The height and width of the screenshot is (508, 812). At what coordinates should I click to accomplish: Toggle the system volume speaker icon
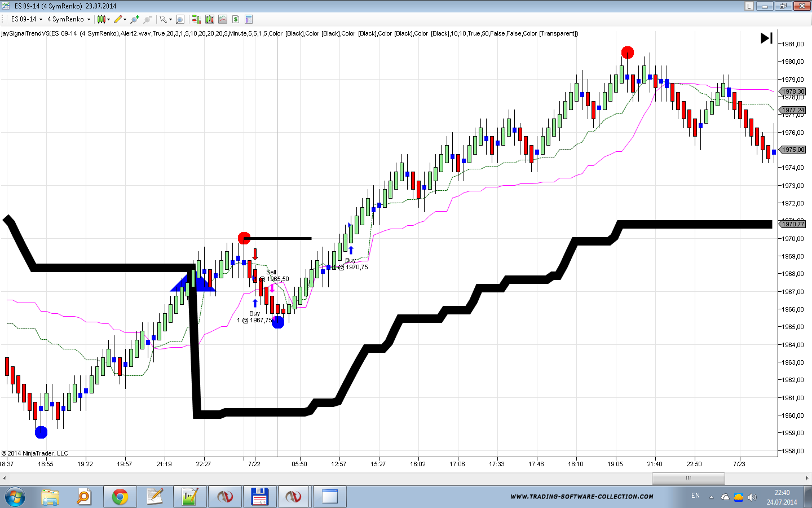pyautogui.click(x=752, y=497)
